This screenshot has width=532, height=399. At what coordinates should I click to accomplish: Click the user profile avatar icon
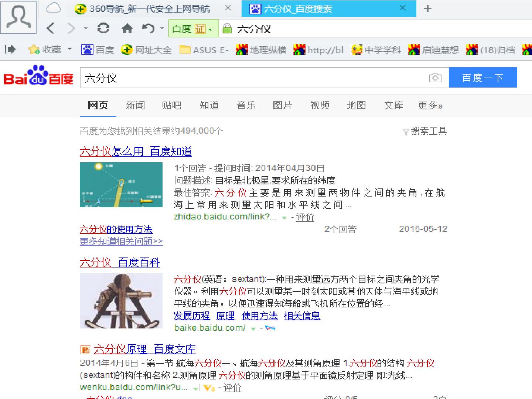coord(18,17)
